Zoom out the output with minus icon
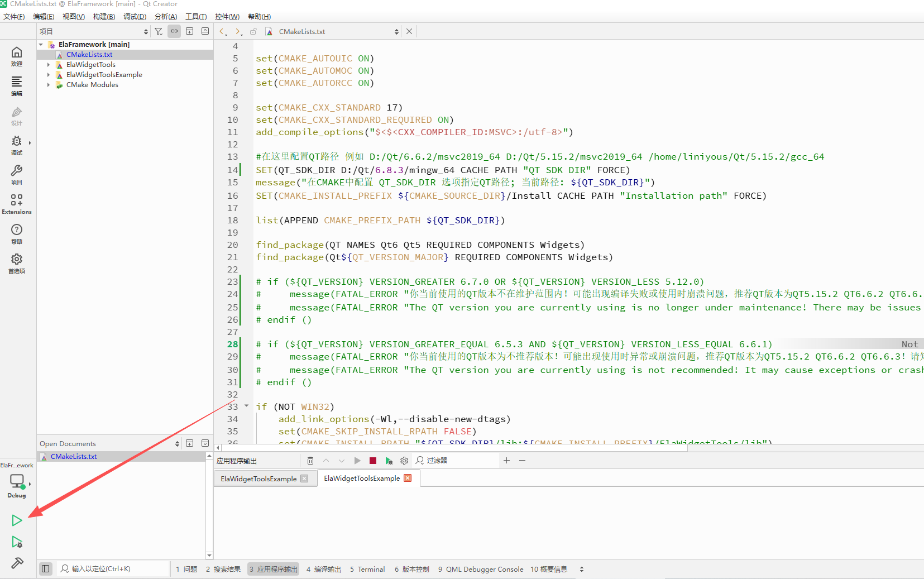The height and width of the screenshot is (579, 924). point(522,461)
